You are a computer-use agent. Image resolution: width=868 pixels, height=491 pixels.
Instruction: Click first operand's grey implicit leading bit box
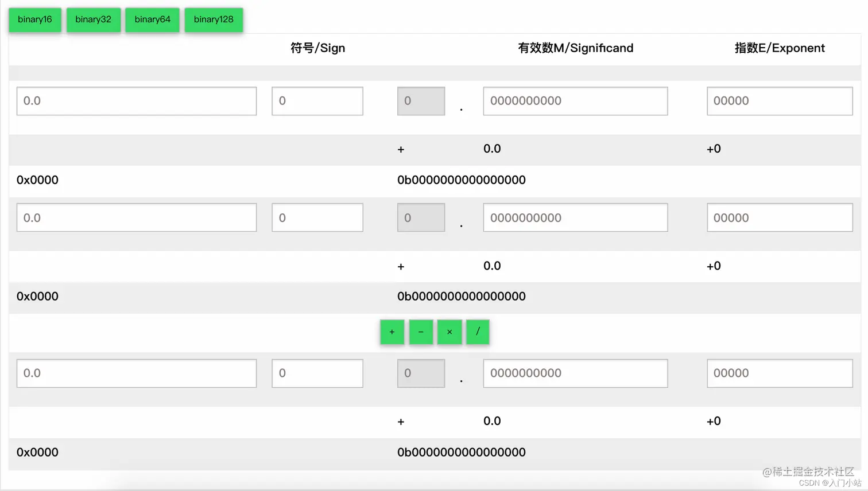[421, 101]
